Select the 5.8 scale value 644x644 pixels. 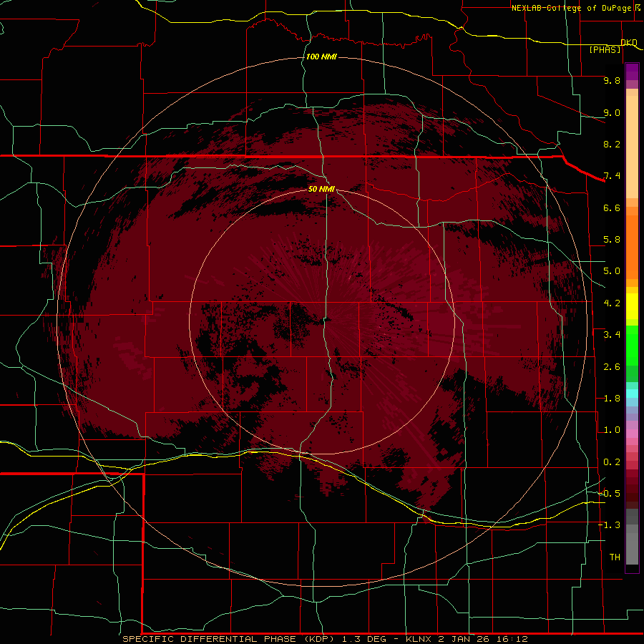pyautogui.click(x=612, y=240)
